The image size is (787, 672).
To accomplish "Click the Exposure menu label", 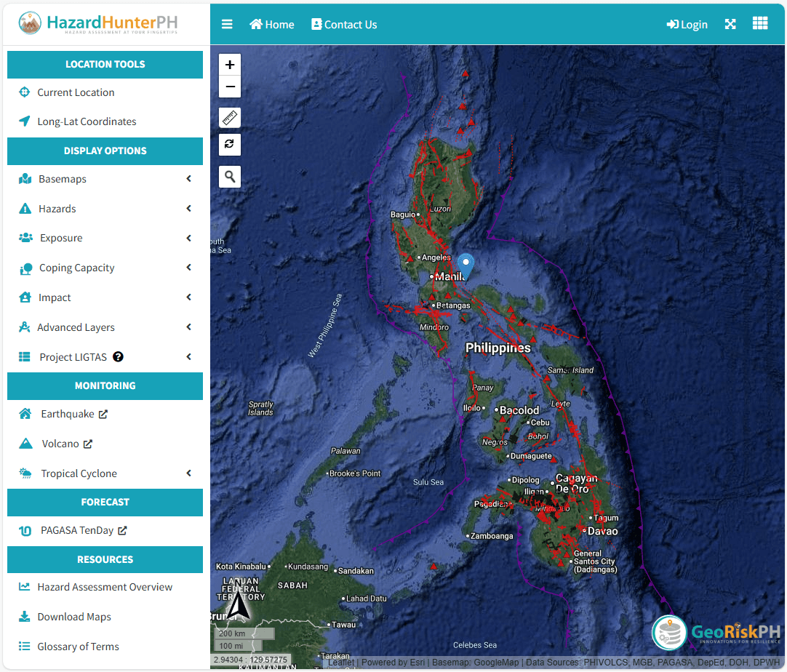I will [x=61, y=238].
